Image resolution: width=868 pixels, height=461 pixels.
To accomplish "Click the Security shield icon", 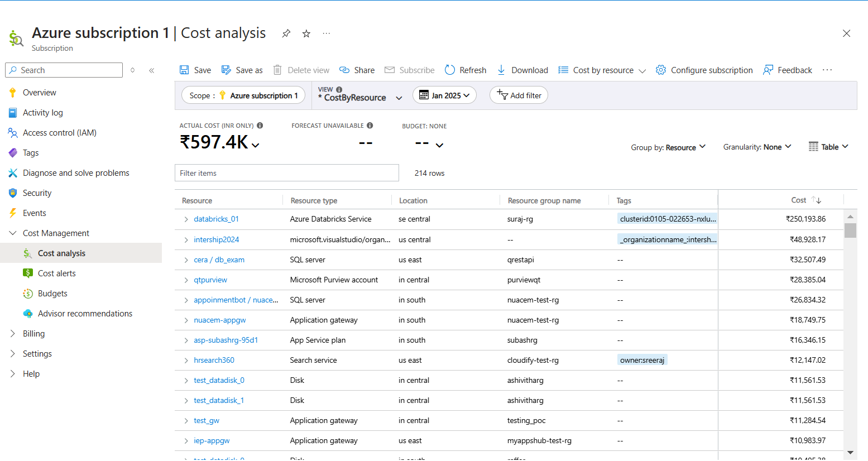I will click(x=12, y=193).
